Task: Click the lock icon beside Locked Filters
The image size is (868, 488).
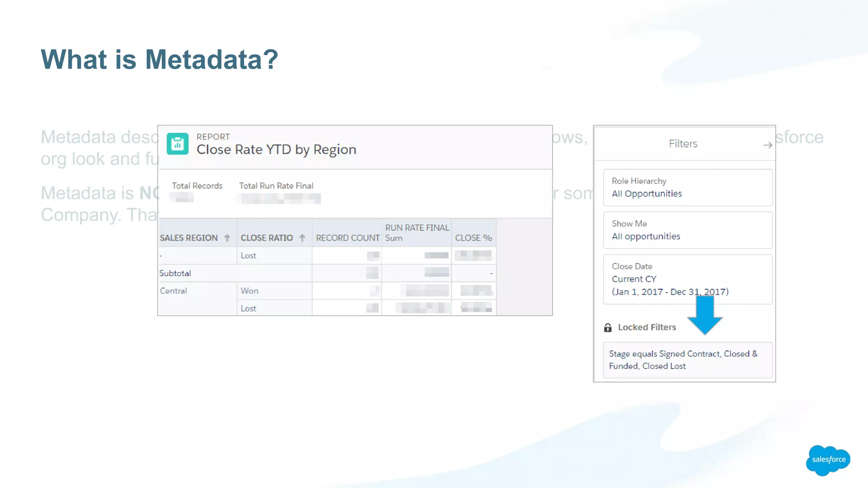Action: [608, 327]
